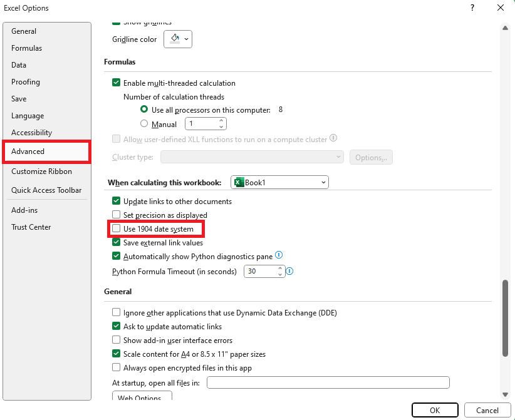The image size is (515, 420).
Task: Open the Data category
Action: pyautogui.click(x=46, y=65)
